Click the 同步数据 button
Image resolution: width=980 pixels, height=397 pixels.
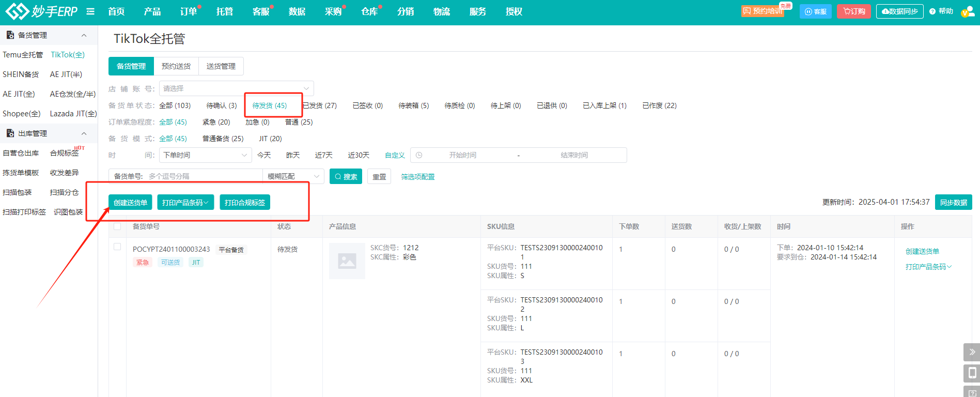(x=954, y=202)
